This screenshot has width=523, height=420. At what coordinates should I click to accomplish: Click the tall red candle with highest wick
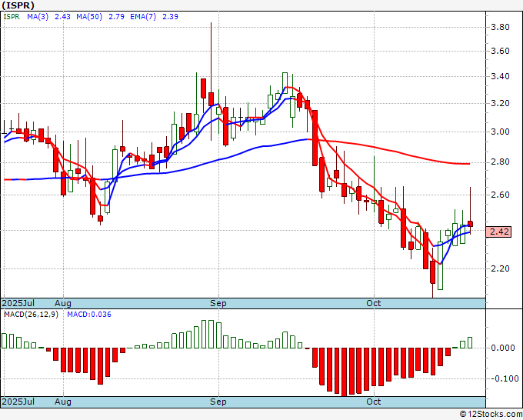pos(211,98)
